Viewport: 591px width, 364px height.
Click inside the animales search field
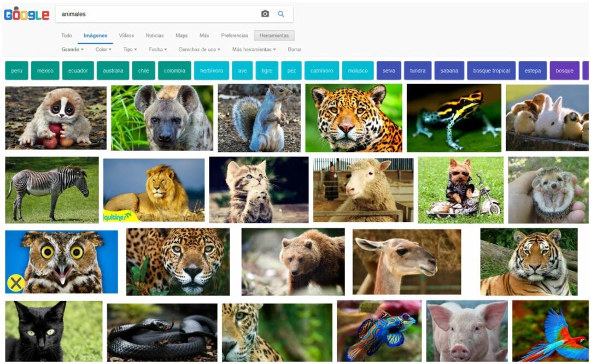(x=137, y=14)
